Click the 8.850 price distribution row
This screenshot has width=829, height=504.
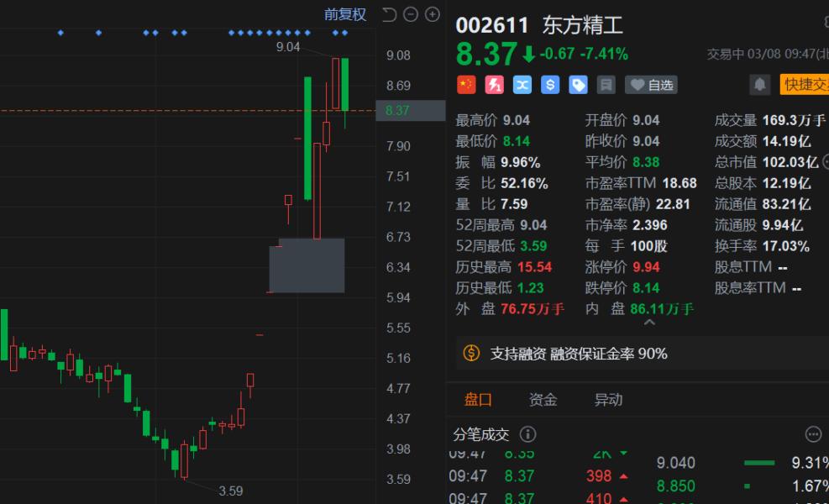coord(742,486)
